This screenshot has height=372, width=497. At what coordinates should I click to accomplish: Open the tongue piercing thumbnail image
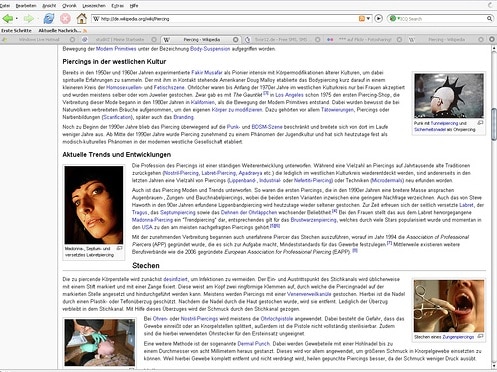(x=449, y=306)
